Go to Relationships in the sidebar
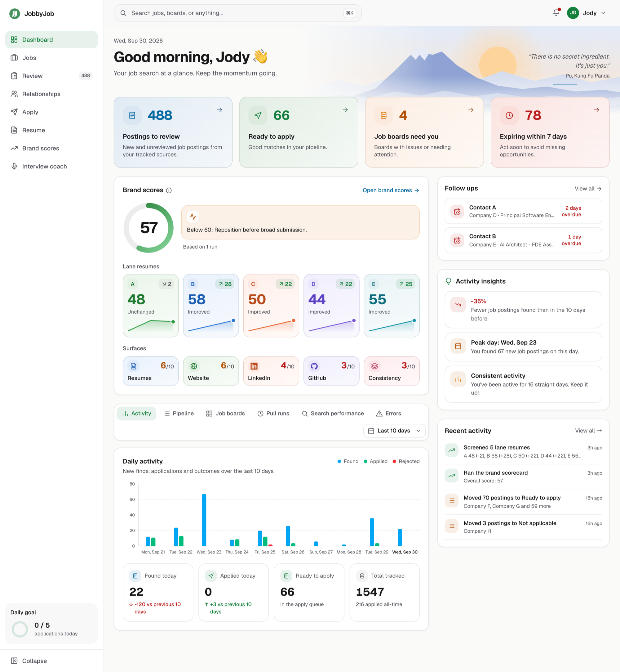The image size is (620, 672). pyautogui.click(x=51, y=94)
